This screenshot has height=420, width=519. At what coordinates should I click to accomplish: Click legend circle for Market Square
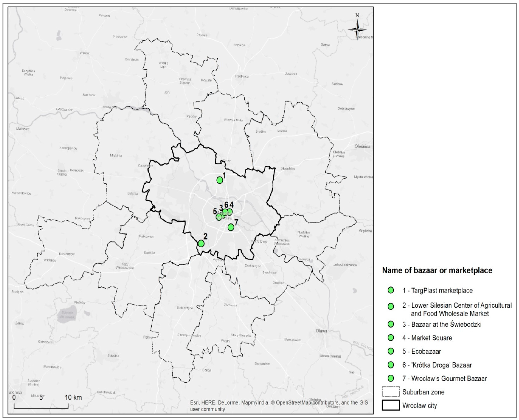pyautogui.click(x=391, y=337)
